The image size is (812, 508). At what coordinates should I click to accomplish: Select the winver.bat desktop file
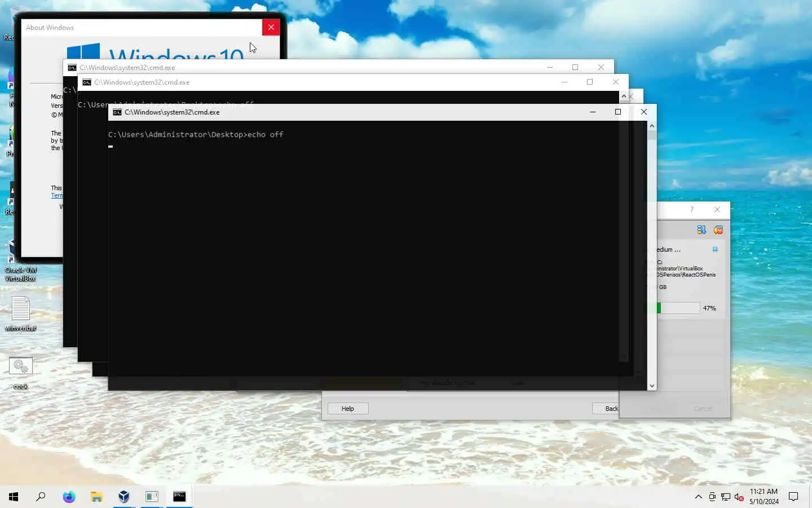pos(21,314)
